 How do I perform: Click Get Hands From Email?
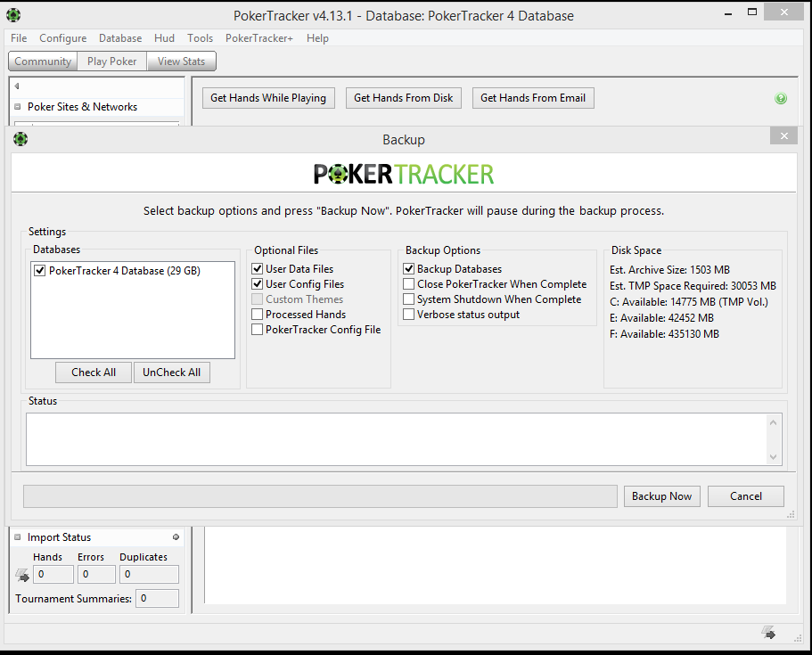[533, 98]
